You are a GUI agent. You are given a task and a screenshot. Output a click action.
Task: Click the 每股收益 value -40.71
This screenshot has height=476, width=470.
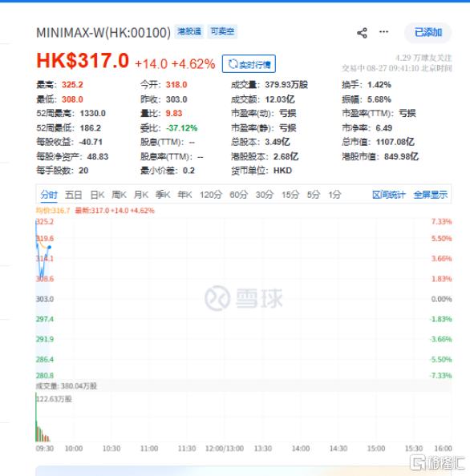(91, 142)
